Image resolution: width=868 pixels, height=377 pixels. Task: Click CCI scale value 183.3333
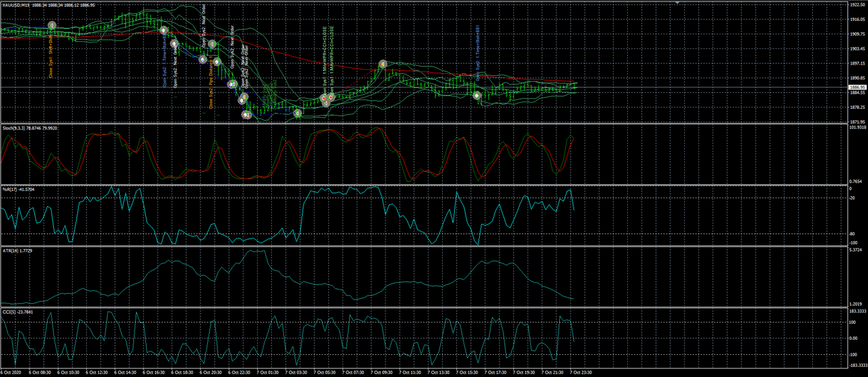tap(858, 312)
